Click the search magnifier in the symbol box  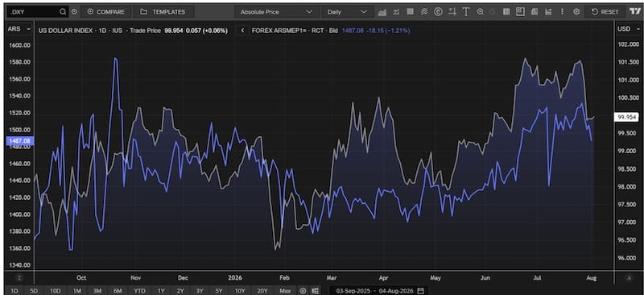[x=63, y=12]
